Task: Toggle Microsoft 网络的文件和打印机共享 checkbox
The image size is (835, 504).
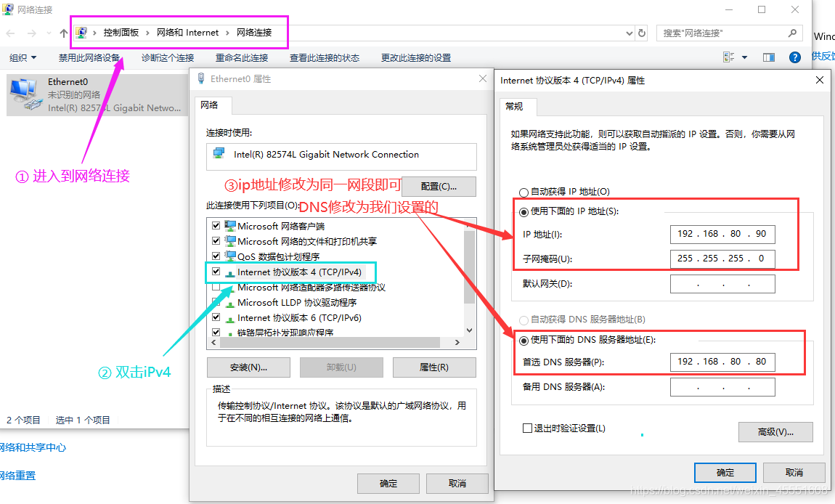Action: tap(216, 241)
